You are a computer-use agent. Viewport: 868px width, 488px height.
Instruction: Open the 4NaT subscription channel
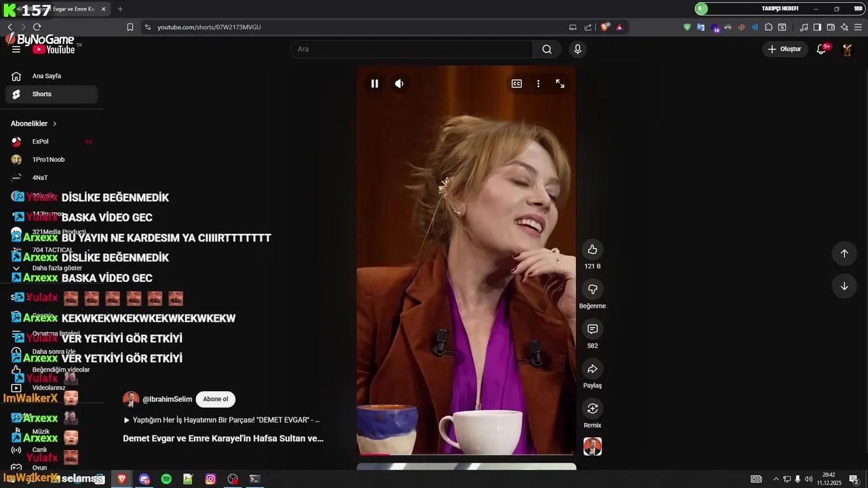[52, 178]
